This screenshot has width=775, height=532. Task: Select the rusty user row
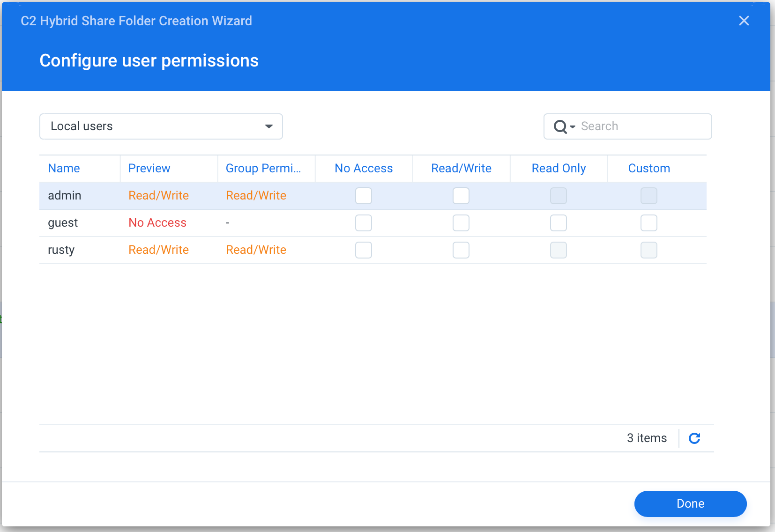coord(61,250)
